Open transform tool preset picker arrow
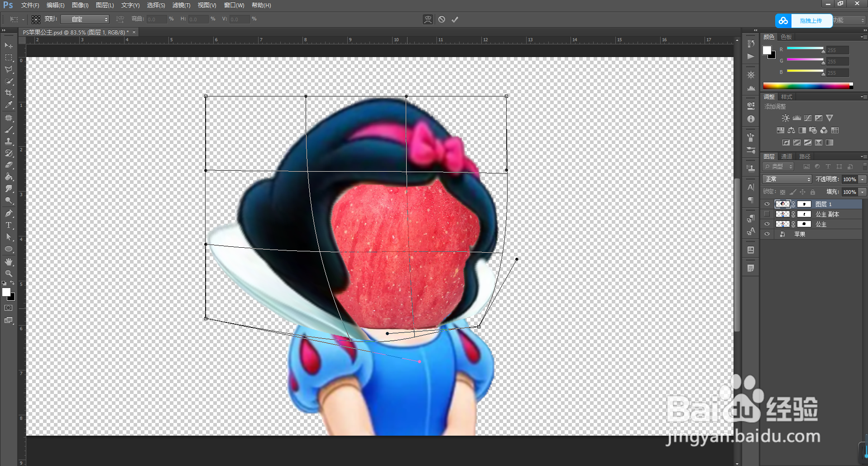Image resolution: width=868 pixels, height=466 pixels. pos(23,19)
